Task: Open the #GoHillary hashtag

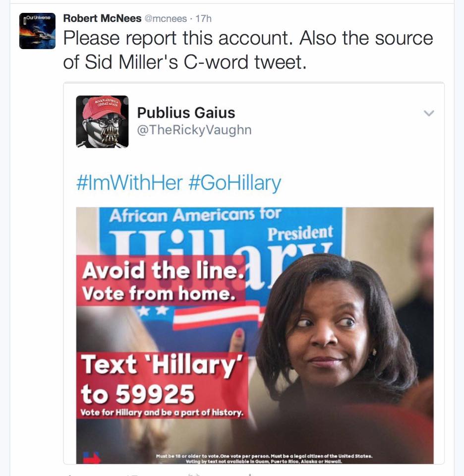Action: pos(234,183)
